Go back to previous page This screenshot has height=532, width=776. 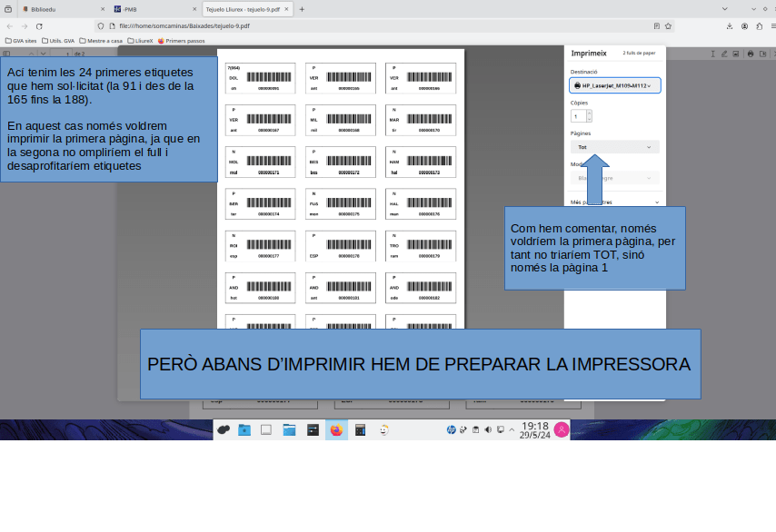(10, 26)
